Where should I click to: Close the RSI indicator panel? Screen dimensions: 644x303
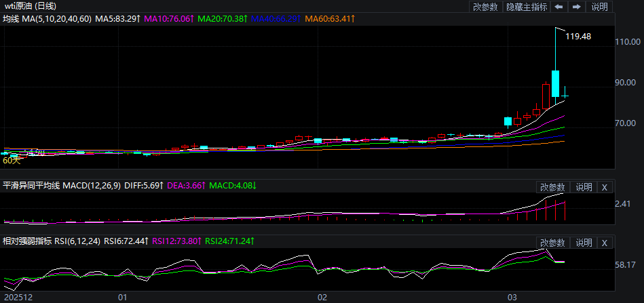tap(605, 243)
